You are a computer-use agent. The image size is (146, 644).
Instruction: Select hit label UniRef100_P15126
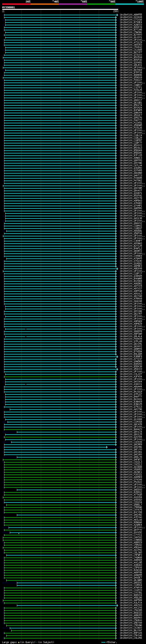pos(131,128)
